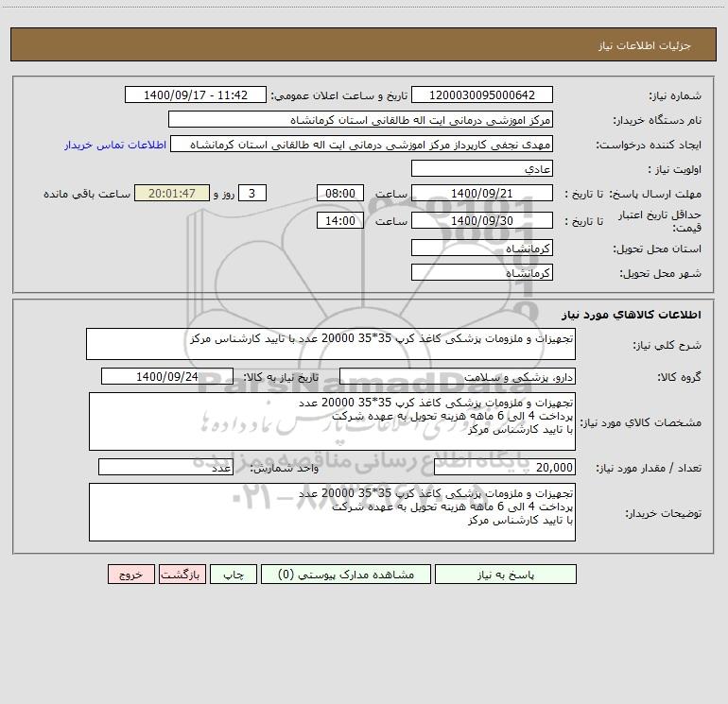Click the چاپ print button

(x=234, y=574)
